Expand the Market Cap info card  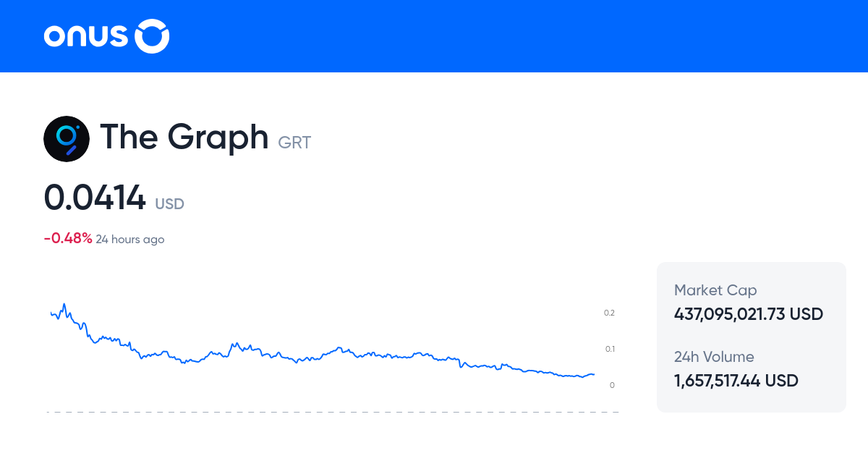(751, 303)
